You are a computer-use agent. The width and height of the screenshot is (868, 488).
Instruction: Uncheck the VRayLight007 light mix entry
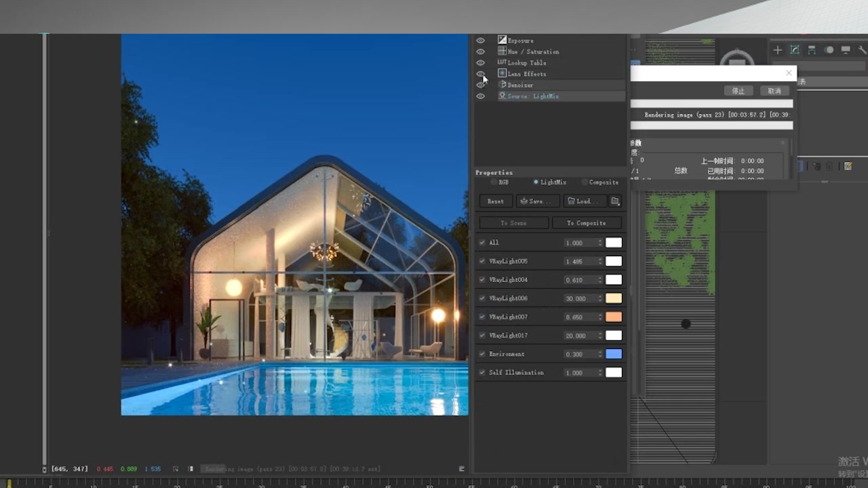pos(481,316)
